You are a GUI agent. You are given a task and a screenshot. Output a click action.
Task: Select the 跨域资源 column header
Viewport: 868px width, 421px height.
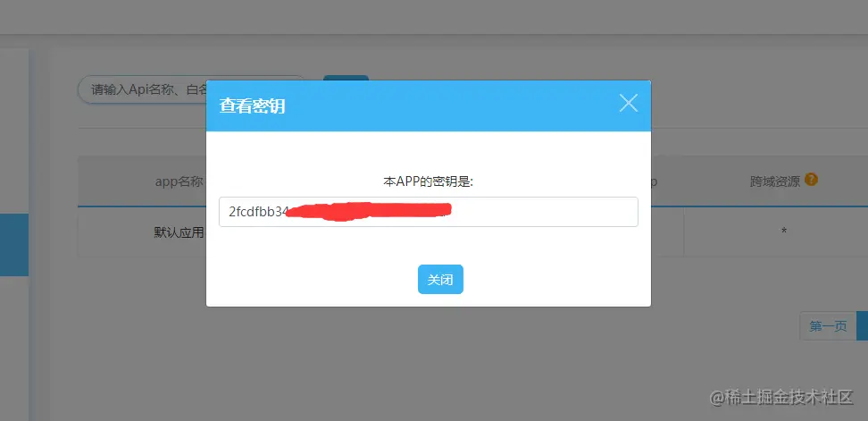(x=775, y=181)
